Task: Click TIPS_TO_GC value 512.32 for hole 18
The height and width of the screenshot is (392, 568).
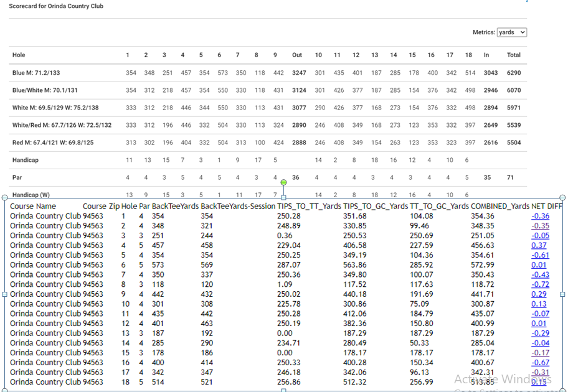Action: point(354,382)
